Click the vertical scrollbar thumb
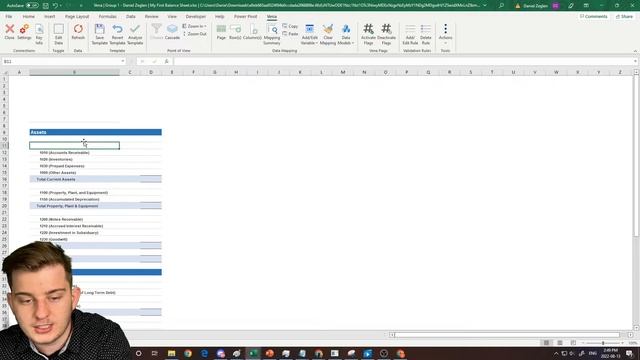Screen dimensions: 640x360 636,156
